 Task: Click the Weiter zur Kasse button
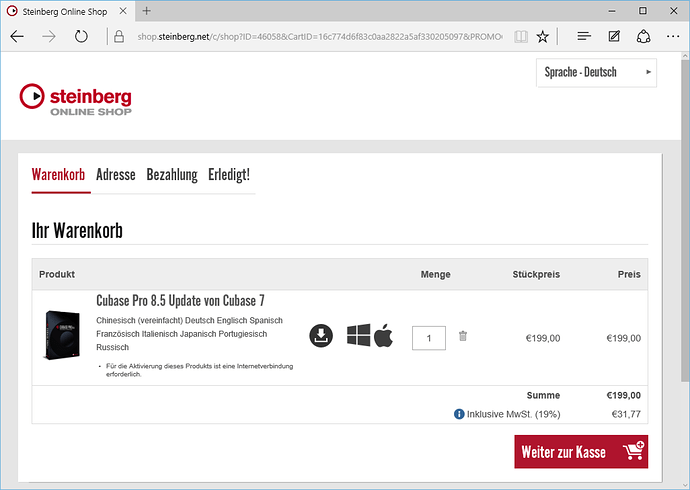(581, 452)
